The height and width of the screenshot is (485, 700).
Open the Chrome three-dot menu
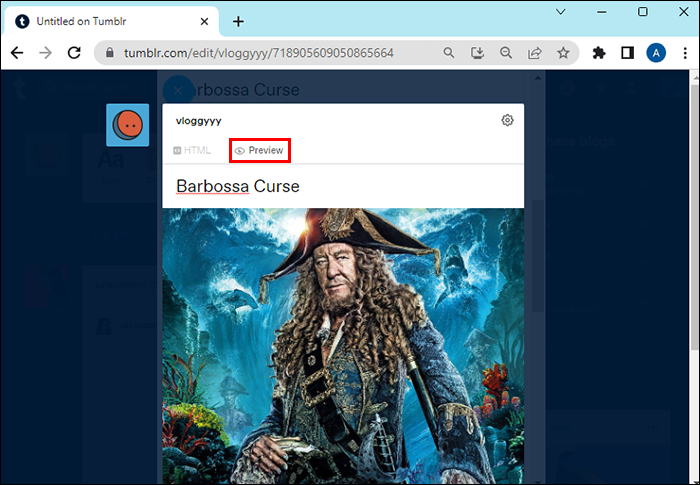tap(685, 53)
